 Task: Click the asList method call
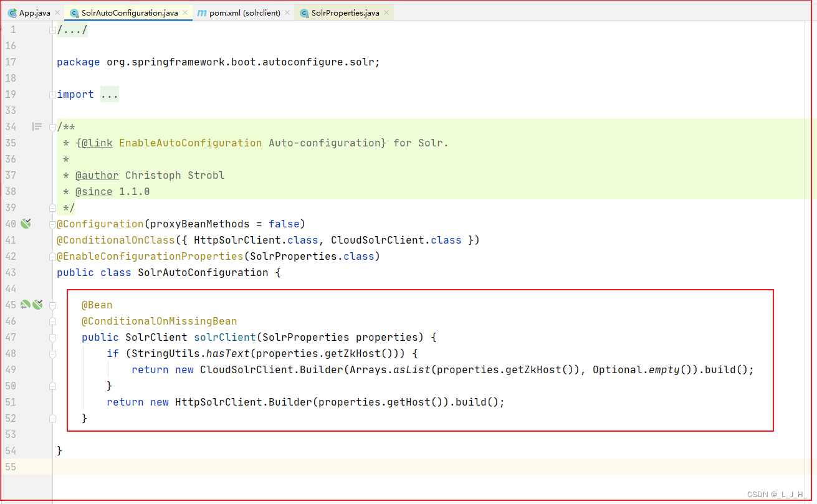pyautogui.click(x=412, y=369)
